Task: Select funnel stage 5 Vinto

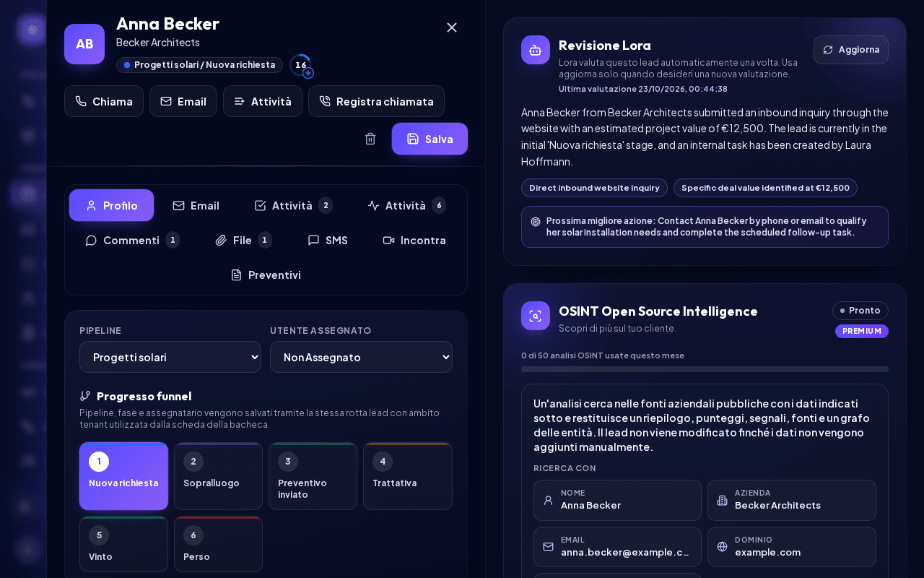Action: 123,544
